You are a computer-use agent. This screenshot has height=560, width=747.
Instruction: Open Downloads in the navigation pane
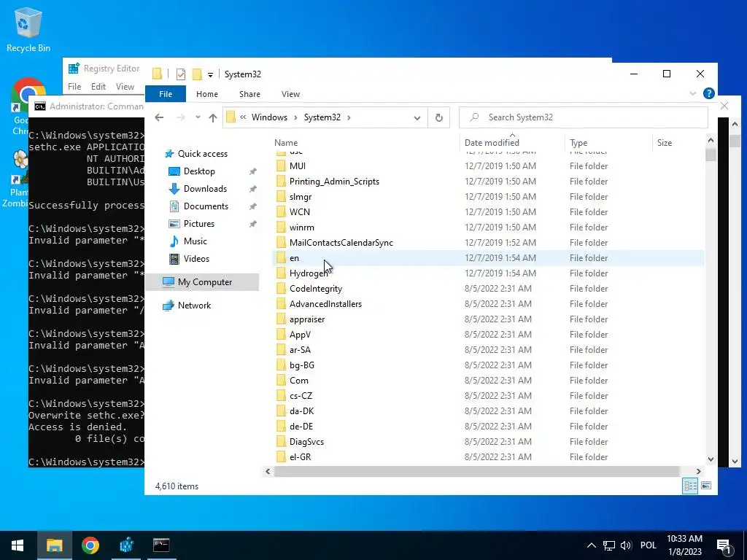[205, 189]
